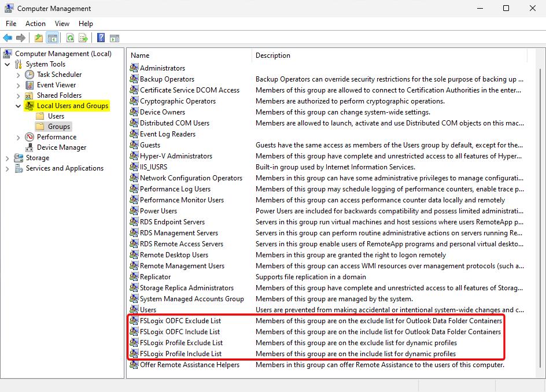Click the Performance gauge icon

tap(29, 137)
